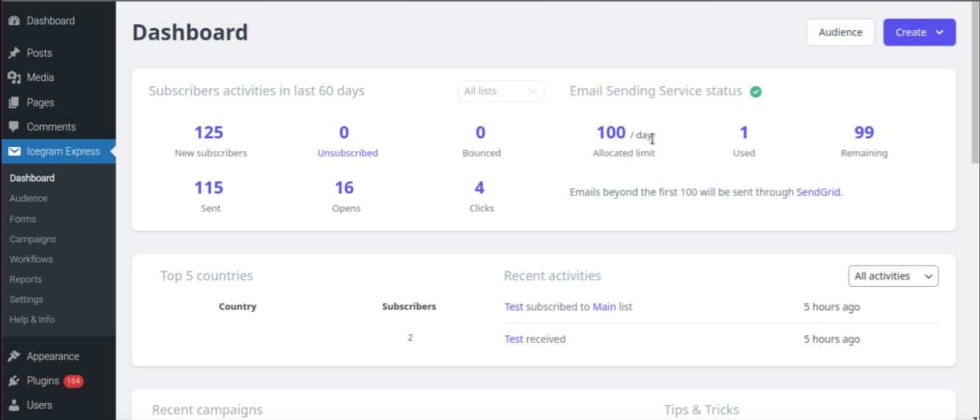
Task: Open the All lists dropdown
Action: click(501, 91)
